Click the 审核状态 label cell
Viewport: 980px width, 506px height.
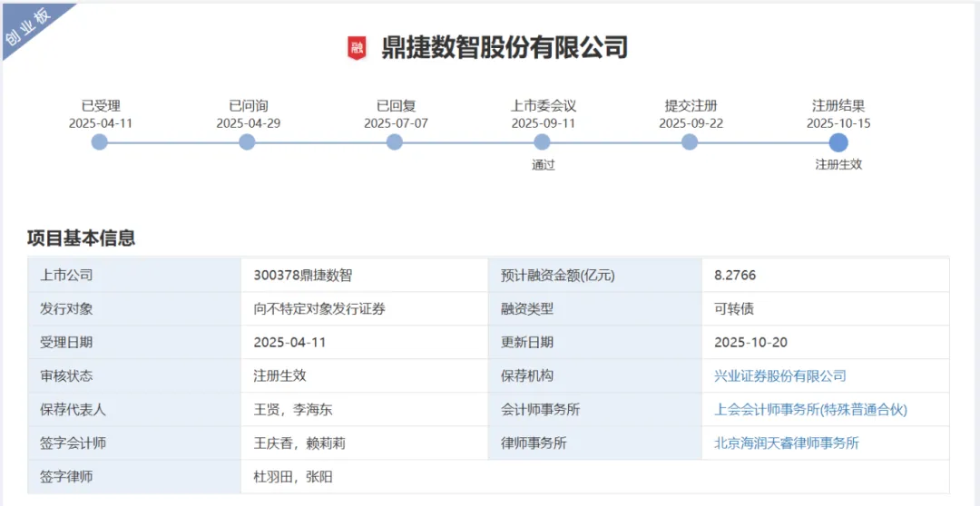coord(134,376)
